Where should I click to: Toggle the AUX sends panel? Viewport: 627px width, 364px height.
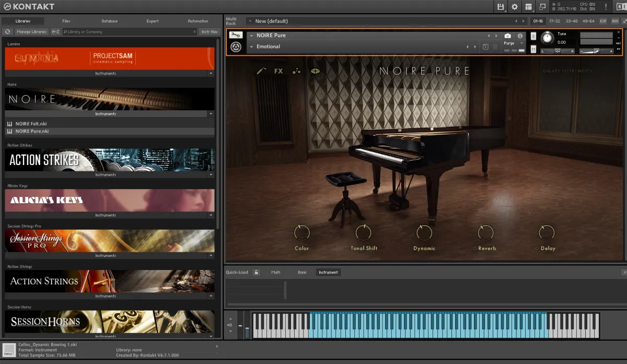pyautogui.click(x=614, y=21)
